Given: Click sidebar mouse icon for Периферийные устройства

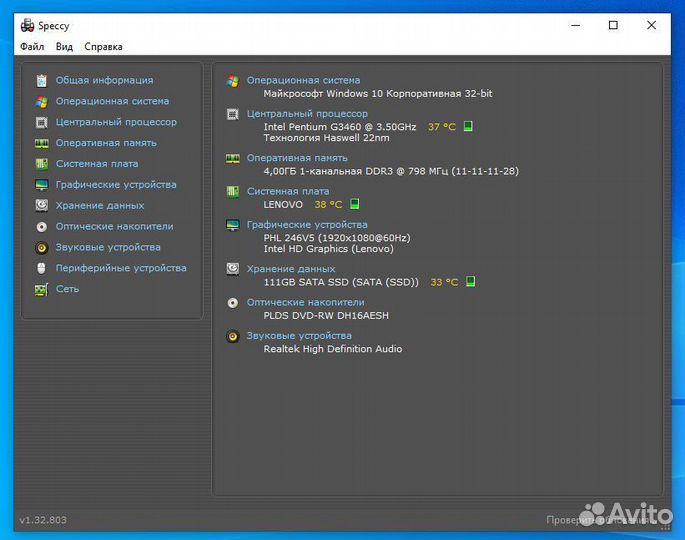Looking at the screenshot, I should [x=42, y=268].
